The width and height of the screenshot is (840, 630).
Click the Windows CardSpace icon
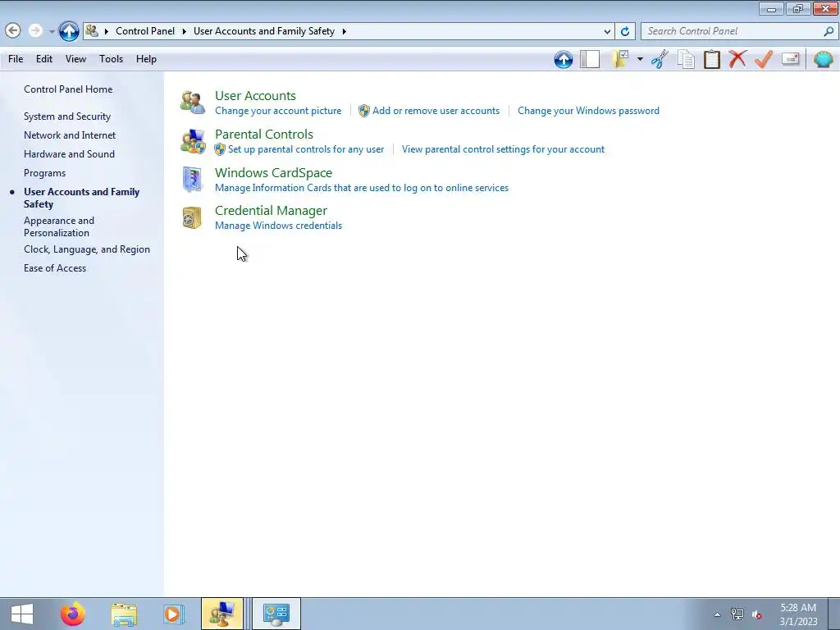tap(192, 179)
